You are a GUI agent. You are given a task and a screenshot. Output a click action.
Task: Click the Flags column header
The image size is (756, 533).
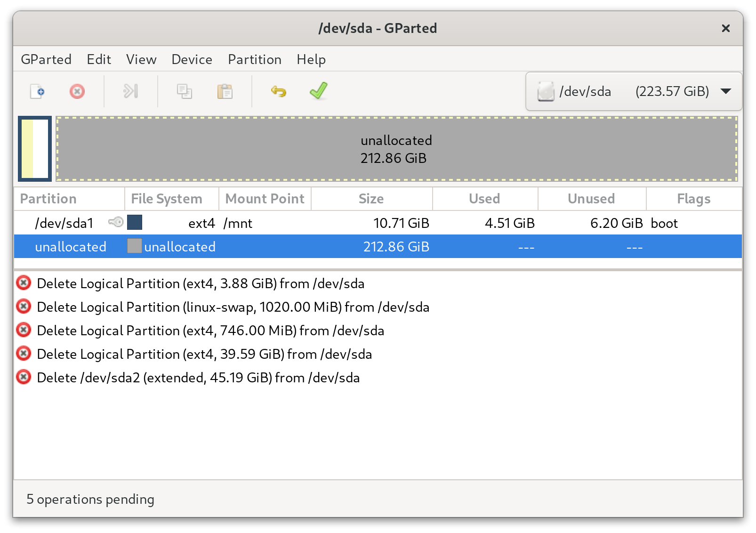(x=694, y=199)
